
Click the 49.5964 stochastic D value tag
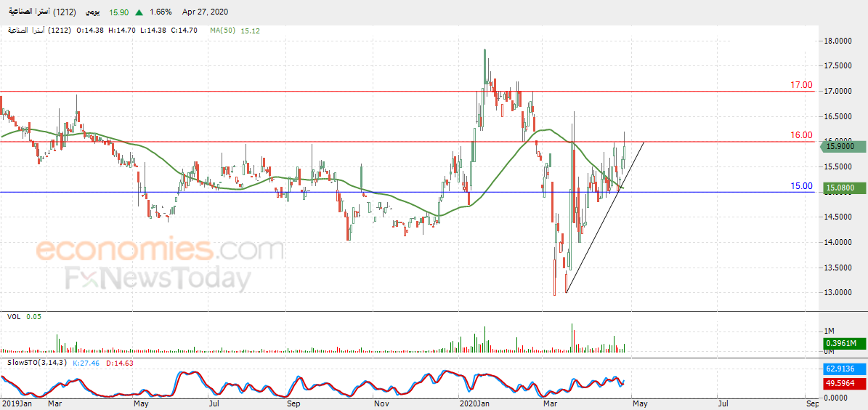pos(843,382)
